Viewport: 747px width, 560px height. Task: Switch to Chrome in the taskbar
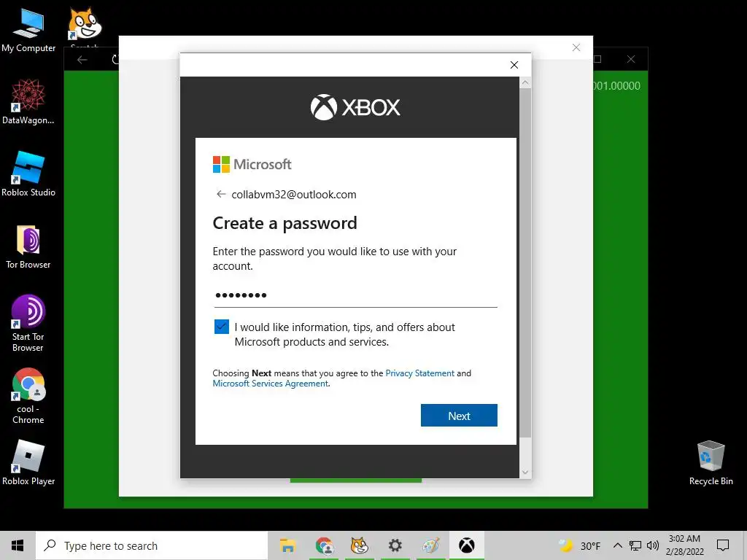(x=324, y=545)
